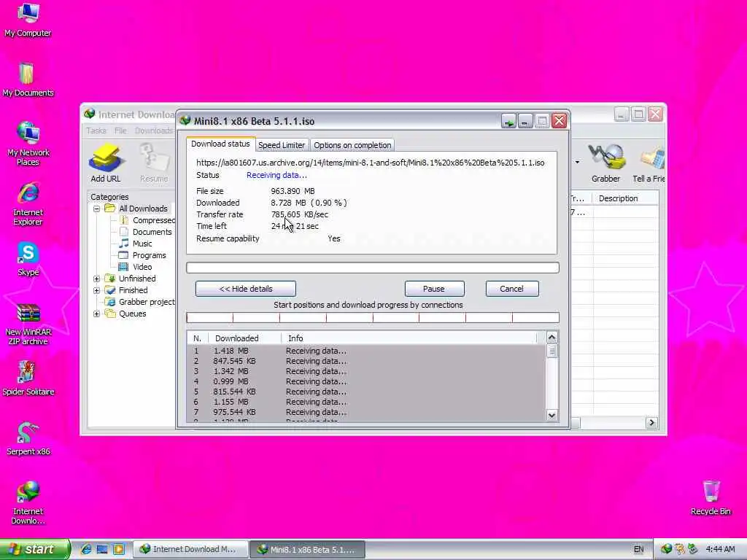Click the clock showing 4:44 AM
Screen dimensions: 747x560
tap(720, 549)
